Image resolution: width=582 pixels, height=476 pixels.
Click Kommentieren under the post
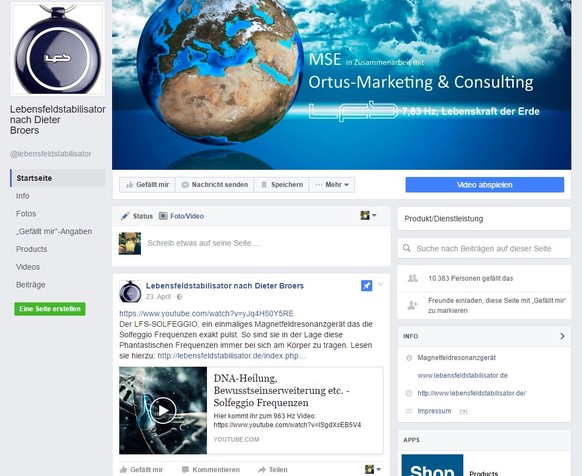210,470
